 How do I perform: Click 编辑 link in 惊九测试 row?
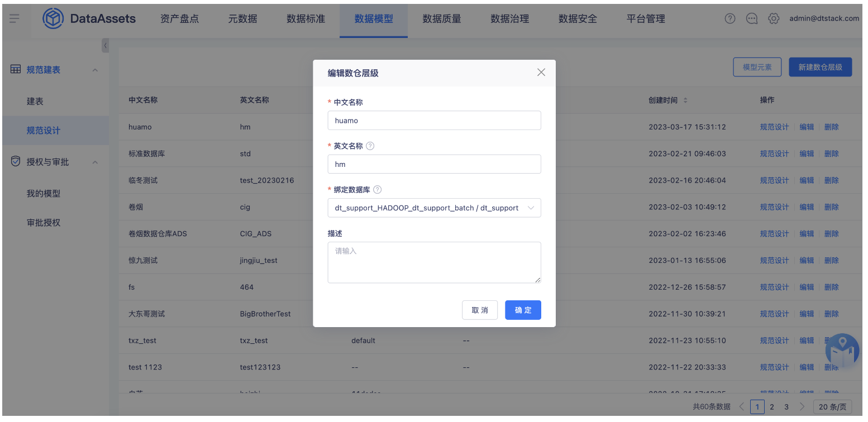[x=807, y=260]
